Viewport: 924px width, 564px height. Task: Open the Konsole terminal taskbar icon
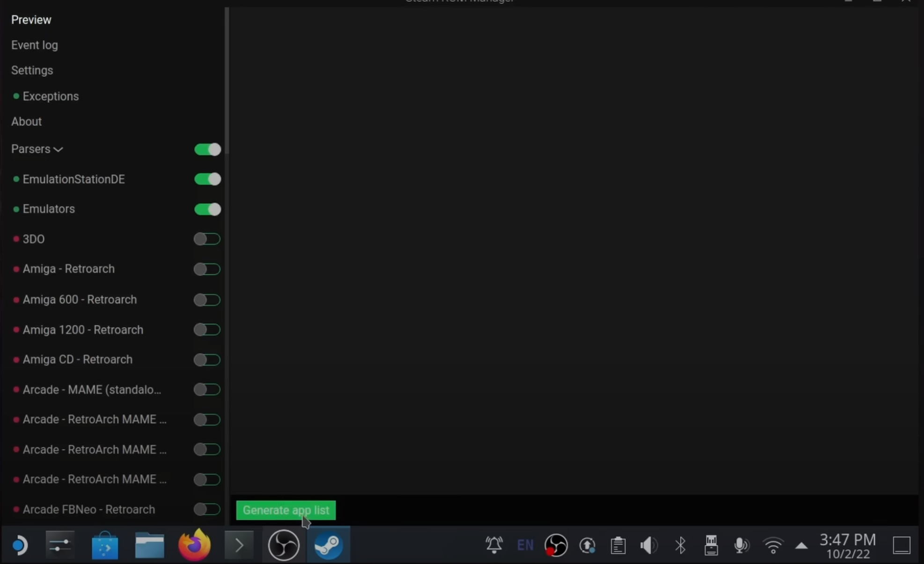point(239,545)
